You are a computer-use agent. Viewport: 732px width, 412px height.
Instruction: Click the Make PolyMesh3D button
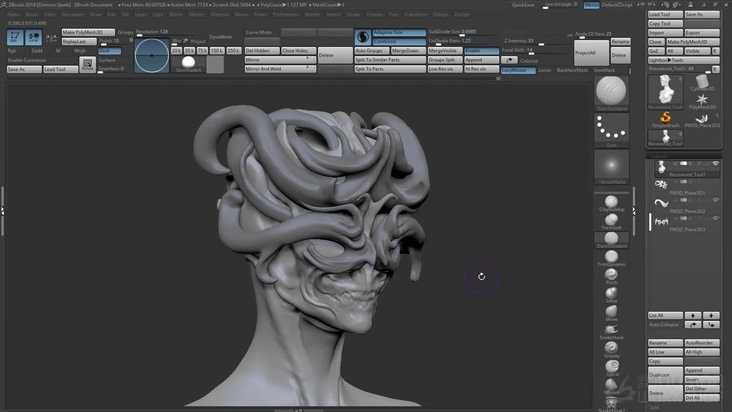point(86,32)
